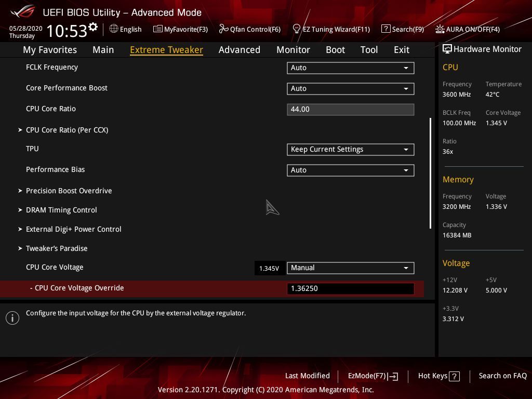Go to the Boot tab

tap(335, 50)
